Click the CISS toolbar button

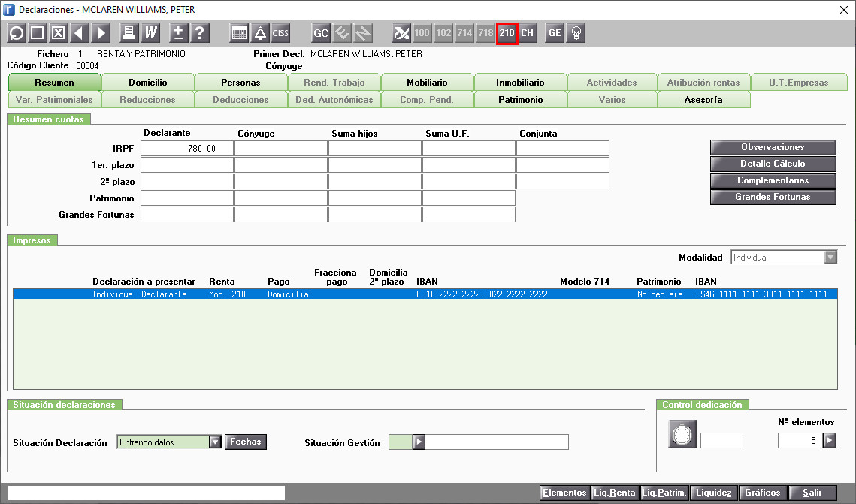point(280,33)
